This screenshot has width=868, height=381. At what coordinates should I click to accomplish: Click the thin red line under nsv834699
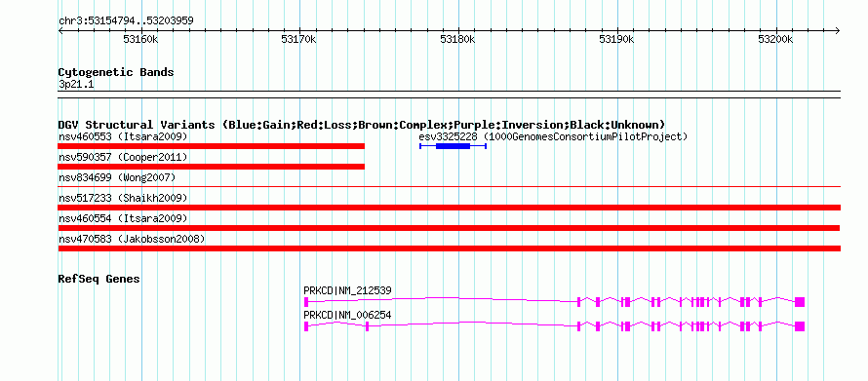tap(450, 187)
